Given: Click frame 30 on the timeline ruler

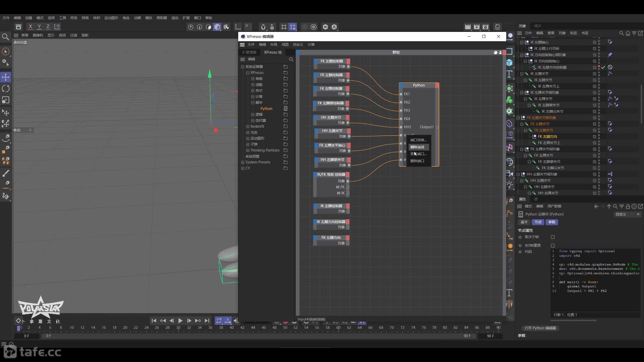Looking at the screenshot, I should coord(178,328).
